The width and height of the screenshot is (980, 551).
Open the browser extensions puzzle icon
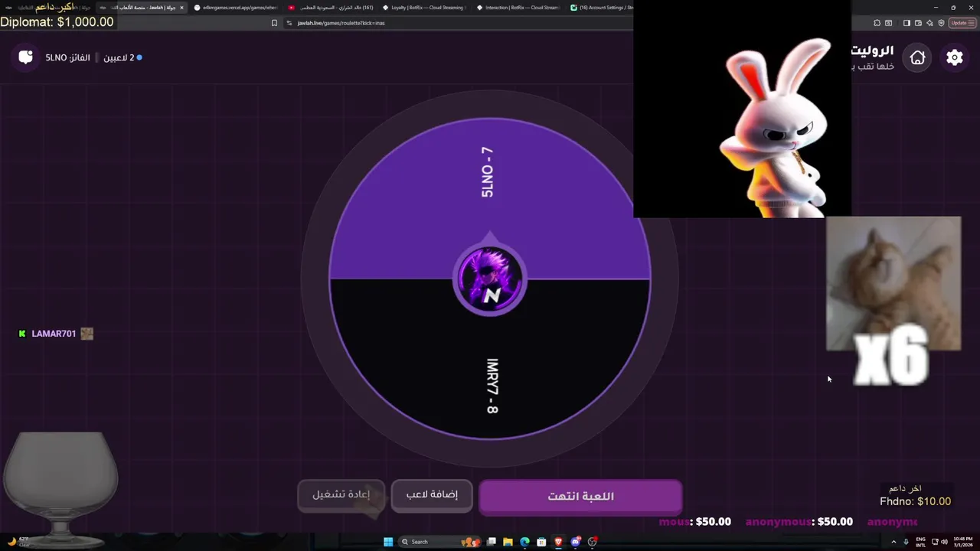(x=877, y=23)
